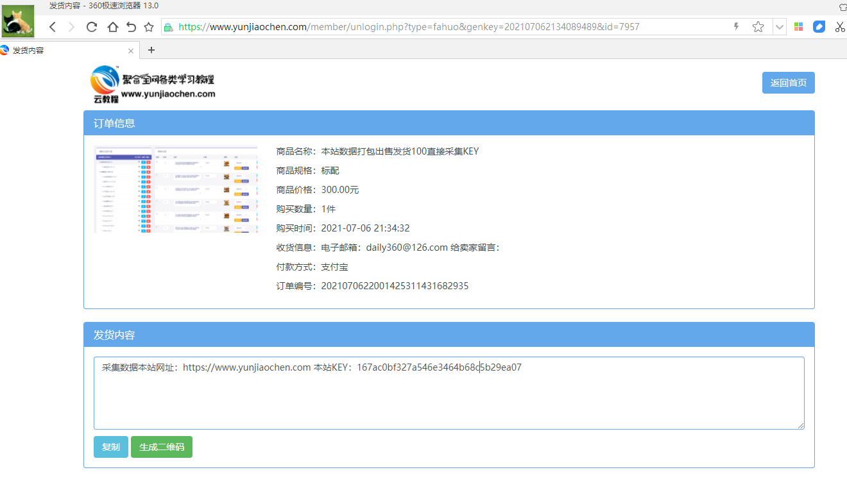This screenshot has height=504, width=847.
Task: Reload the page with the refresh icon
Action: (92, 27)
